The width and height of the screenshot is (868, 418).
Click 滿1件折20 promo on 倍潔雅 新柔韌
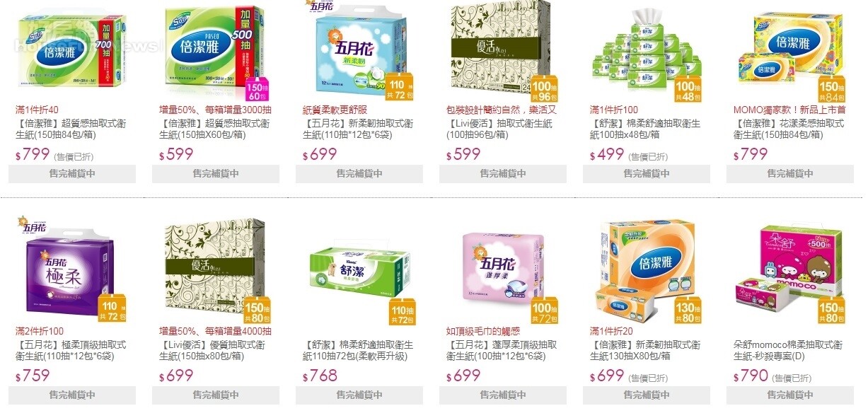[611, 331]
